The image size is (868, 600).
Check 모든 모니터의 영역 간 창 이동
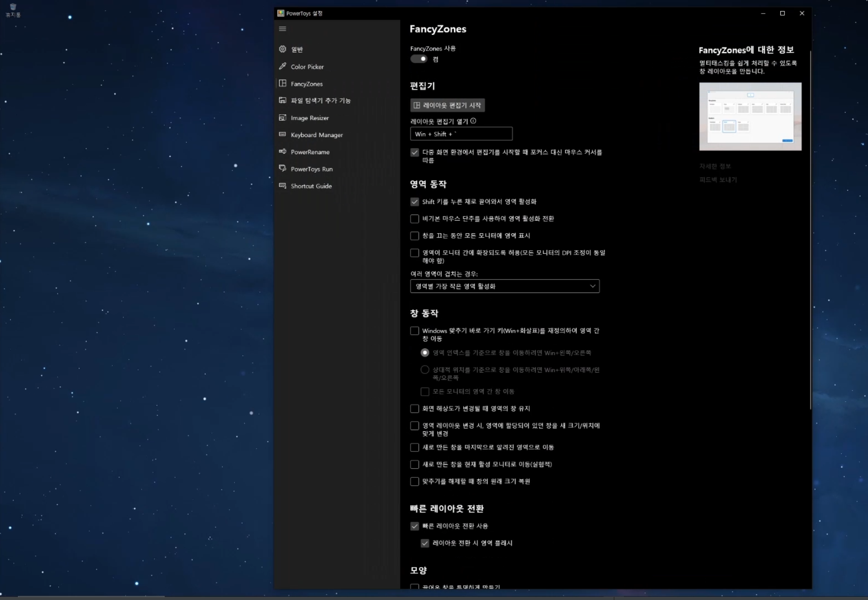(424, 391)
